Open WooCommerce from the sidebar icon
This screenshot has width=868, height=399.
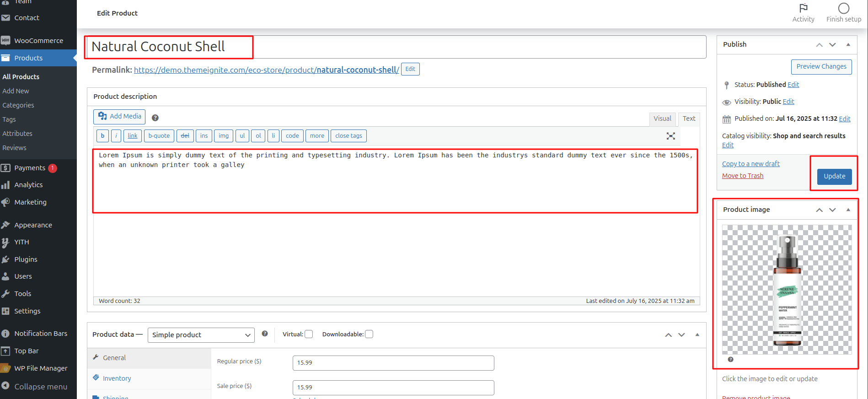(x=5, y=41)
